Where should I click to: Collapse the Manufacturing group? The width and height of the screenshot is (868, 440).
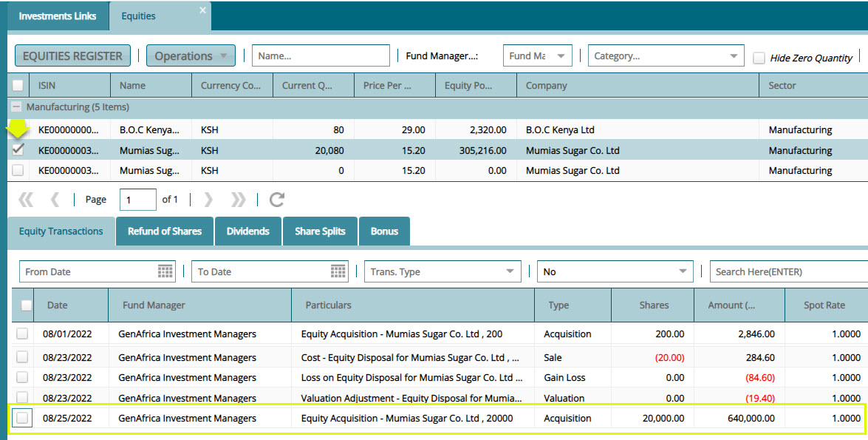point(17,107)
